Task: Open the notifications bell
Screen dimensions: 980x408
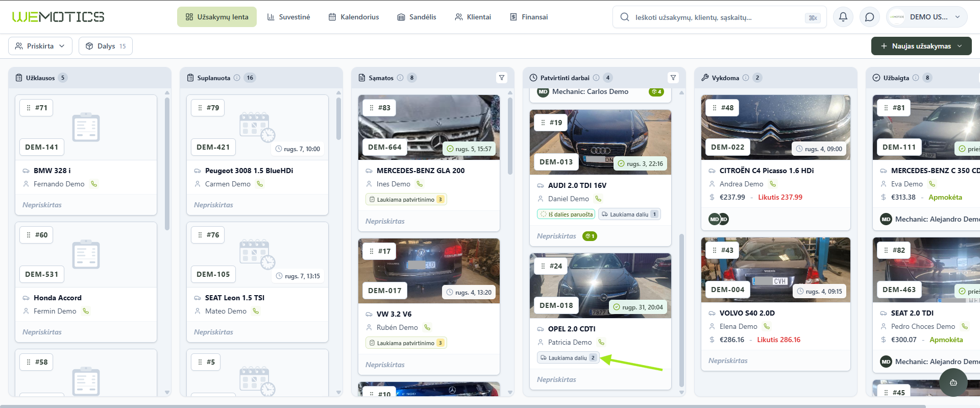Action: (x=843, y=17)
